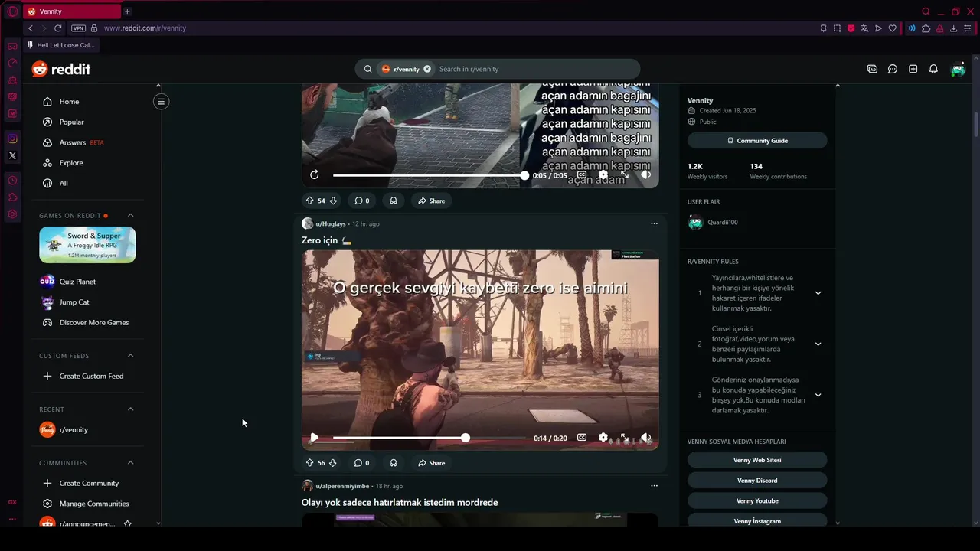Viewport: 980px width, 551px height.
Task: Expand rule 3 in r/Vennity rules
Action: [x=818, y=395]
